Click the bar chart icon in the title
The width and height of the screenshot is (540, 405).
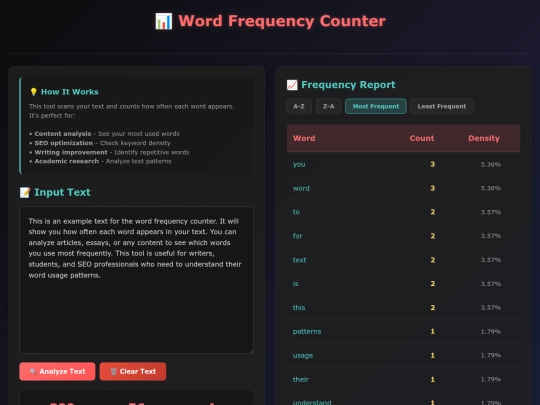click(x=164, y=21)
